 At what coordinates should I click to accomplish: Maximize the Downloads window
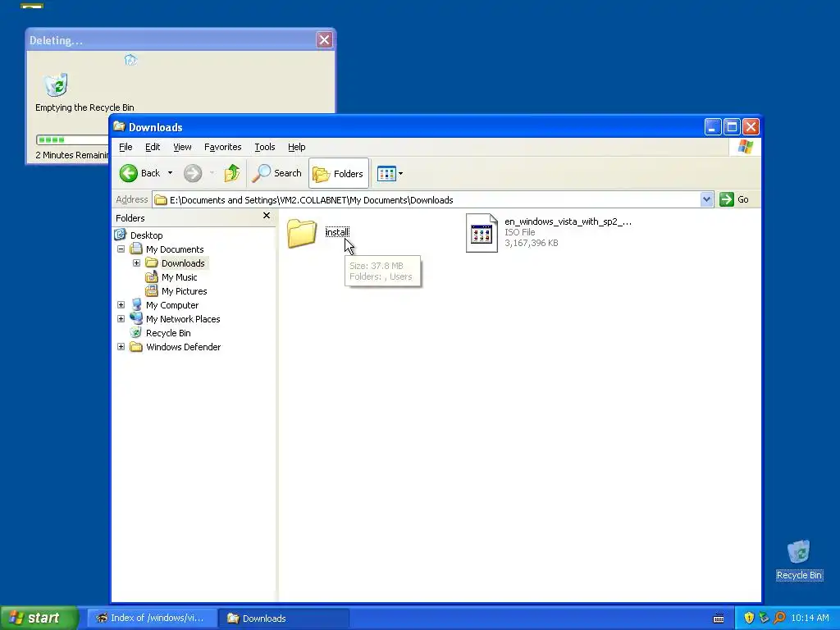(732, 127)
